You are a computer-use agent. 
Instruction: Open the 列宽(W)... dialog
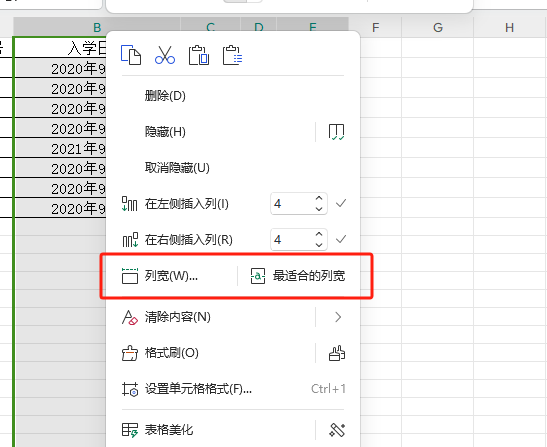pyautogui.click(x=171, y=276)
